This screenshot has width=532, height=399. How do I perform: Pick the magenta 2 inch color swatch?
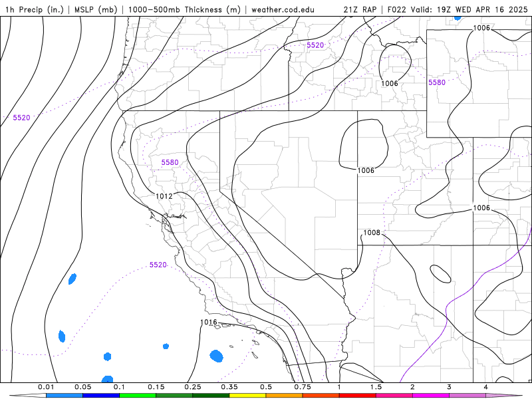click(x=430, y=396)
